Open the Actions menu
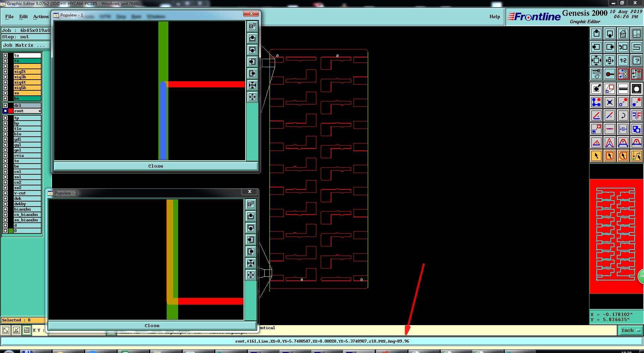Viewport: 644px width, 353px height. [x=41, y=16]
